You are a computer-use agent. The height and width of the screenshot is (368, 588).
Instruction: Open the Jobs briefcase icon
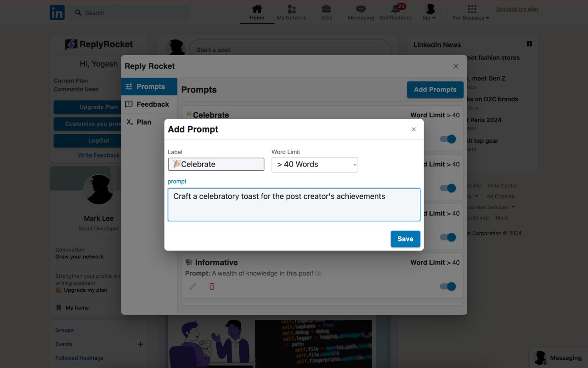[x=326, y=12]
